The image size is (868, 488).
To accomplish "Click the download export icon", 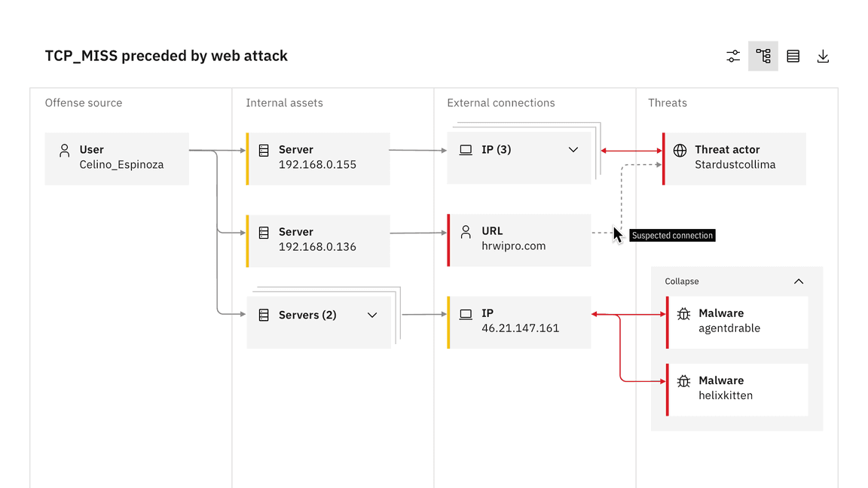I will pos(823,56).
